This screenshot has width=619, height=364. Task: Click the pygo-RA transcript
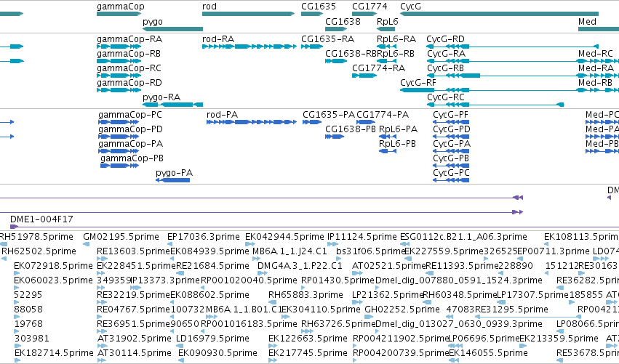point(172,105)
